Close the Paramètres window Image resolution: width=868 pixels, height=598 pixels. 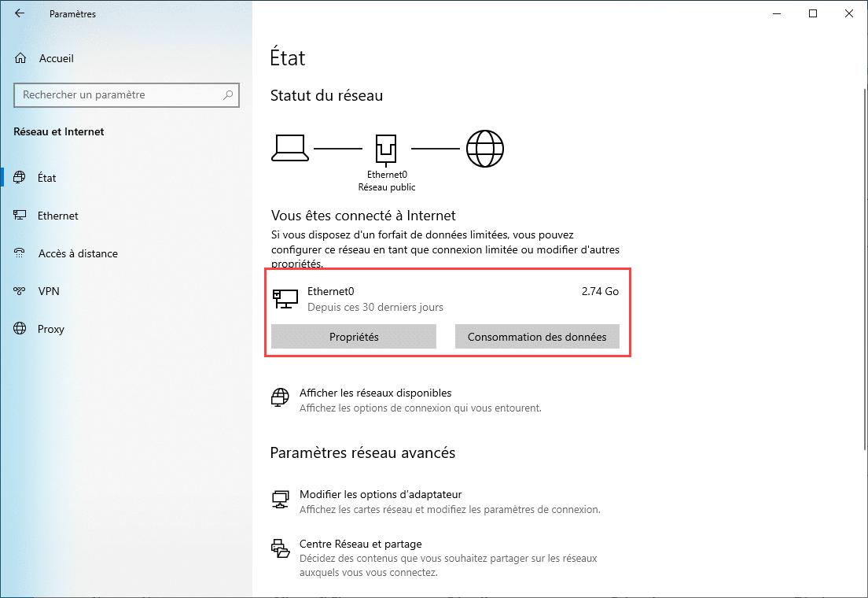point(848,13)
